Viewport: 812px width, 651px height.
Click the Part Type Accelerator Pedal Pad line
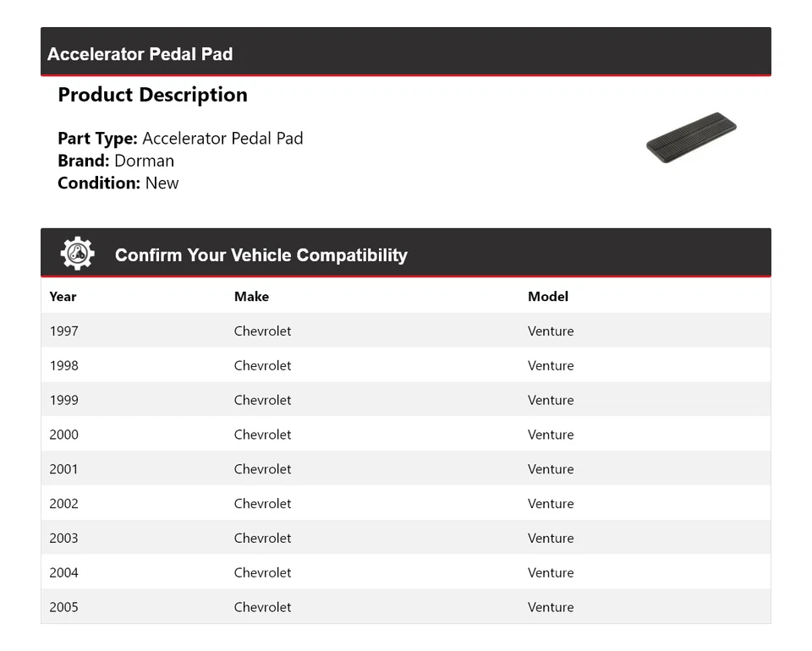[x=180, y=139]
